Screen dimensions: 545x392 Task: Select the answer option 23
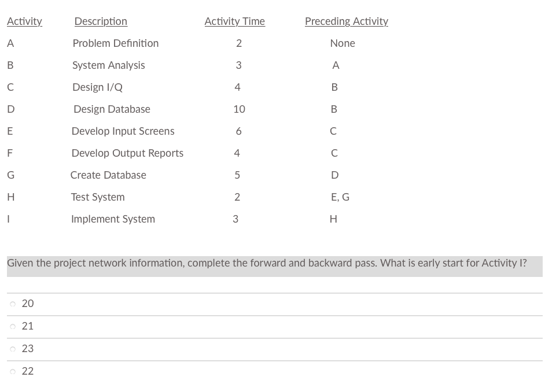point(27,349)
